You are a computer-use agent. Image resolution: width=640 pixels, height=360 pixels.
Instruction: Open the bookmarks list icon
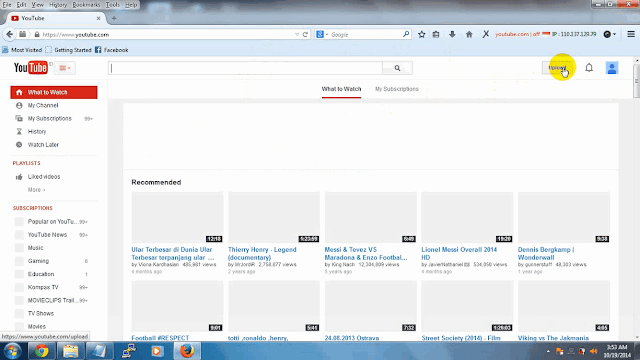click(x=436, y=35)
